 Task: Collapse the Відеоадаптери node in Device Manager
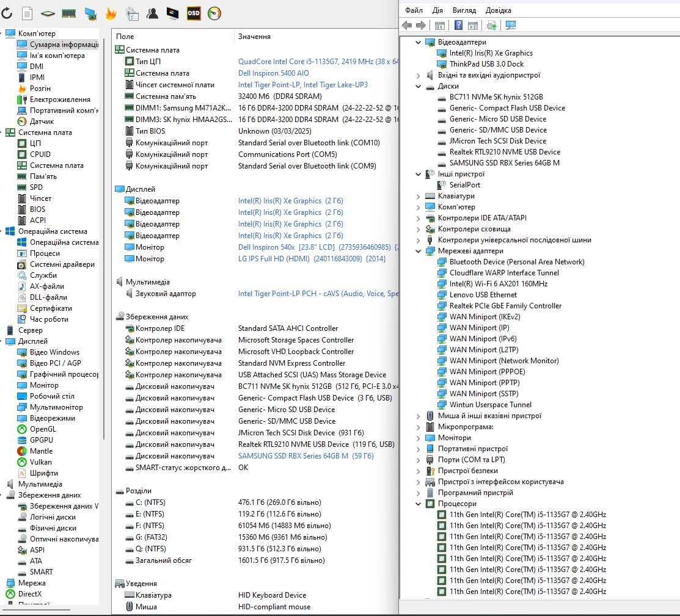click(418, 42)
